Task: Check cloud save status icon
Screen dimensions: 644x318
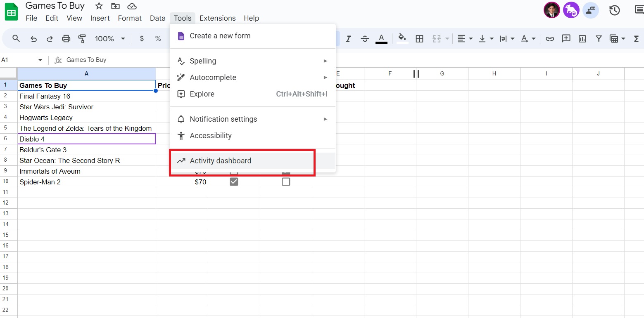Action: [132, 6]
